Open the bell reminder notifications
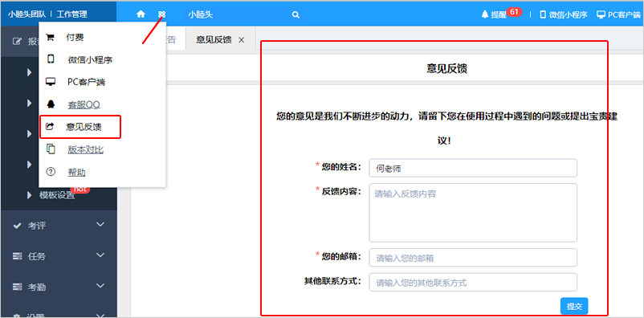 485,14
